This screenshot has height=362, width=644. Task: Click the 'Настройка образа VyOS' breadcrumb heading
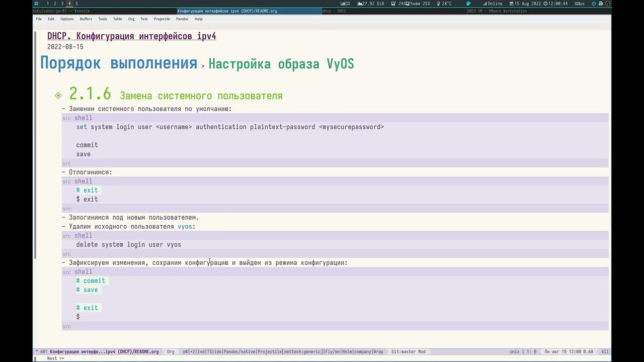point(281,64)
